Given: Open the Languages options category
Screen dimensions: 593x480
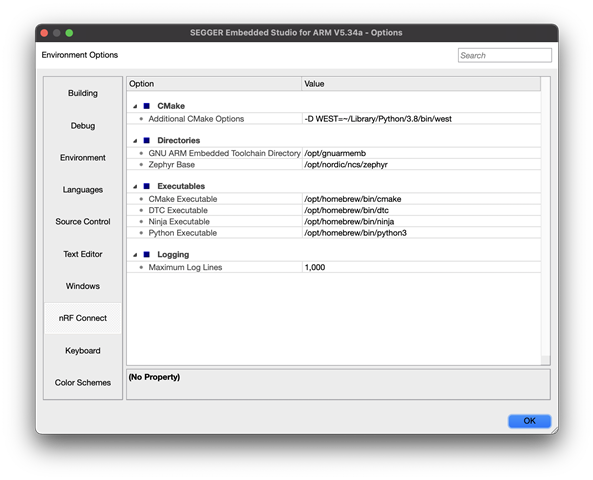Looking at the screenshot, I should [83, 190].
